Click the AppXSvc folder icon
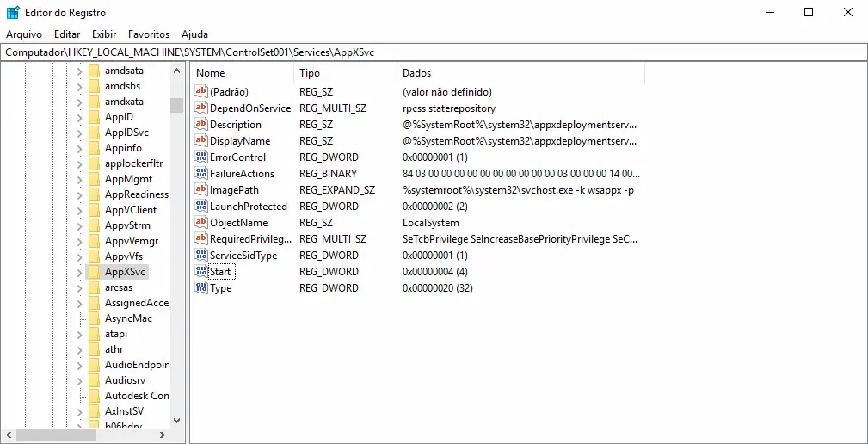 point(94,272)
